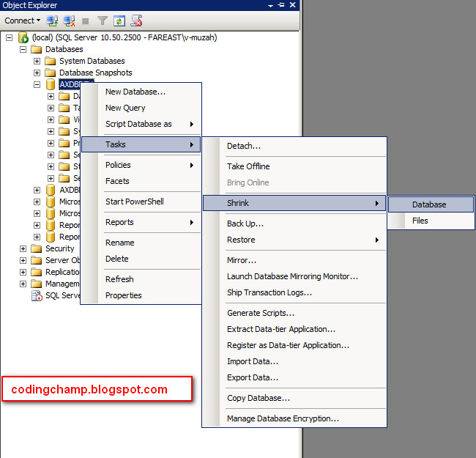
Task: Click the Connect Object Explorer toolbar icon
Action: click(52, 21)
